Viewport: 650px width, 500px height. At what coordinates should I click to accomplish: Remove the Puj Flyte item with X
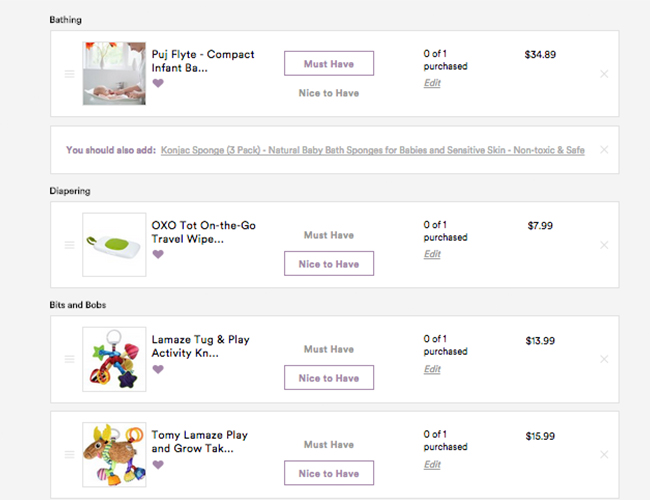tap(603, 74)
